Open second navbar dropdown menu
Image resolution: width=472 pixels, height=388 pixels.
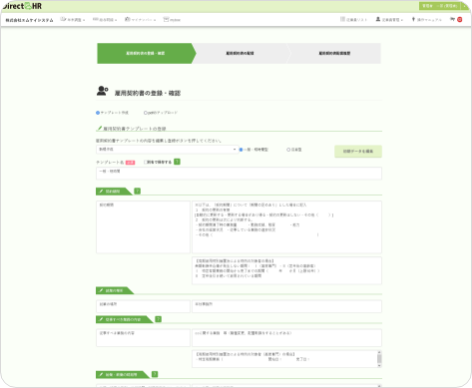[105, 20]
